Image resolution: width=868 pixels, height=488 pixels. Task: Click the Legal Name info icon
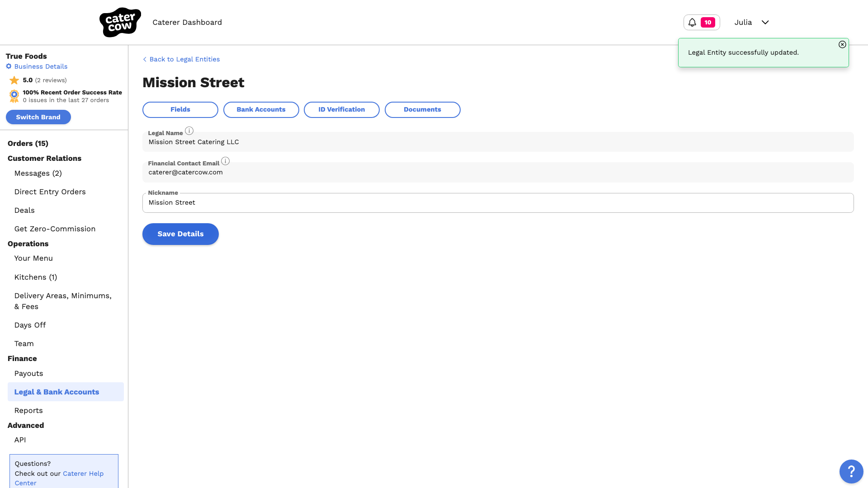[189, 131]
